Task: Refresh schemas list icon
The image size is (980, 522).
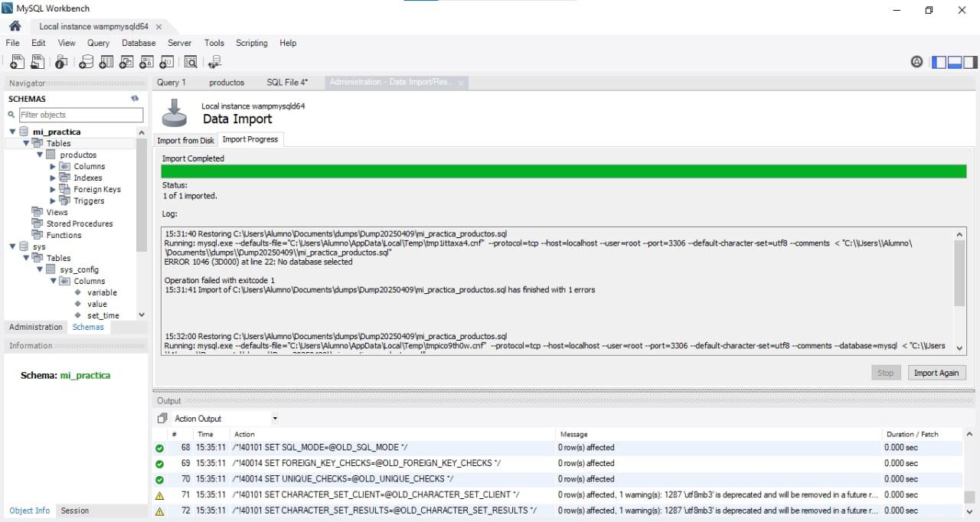Action: pos(135,99)
